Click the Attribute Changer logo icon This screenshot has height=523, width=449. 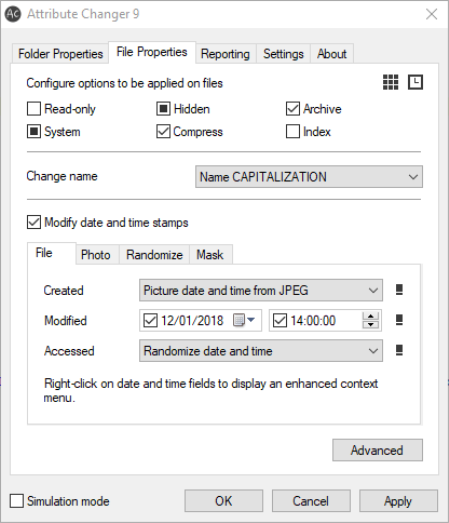tap(13, 14)
